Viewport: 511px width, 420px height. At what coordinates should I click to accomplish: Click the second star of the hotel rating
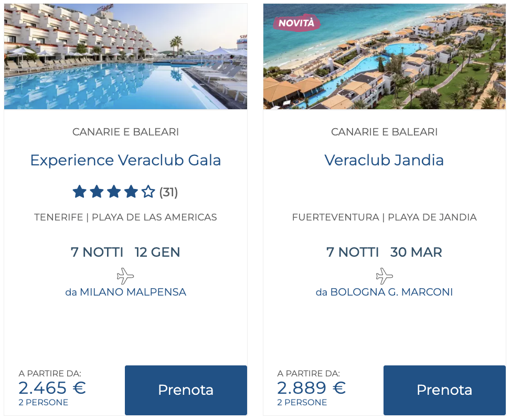click(x=97, y=192)
